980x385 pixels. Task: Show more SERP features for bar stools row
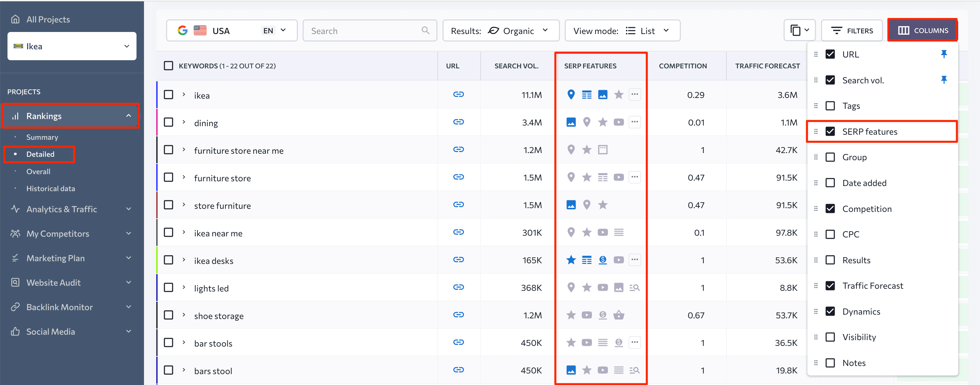(x=634, y=342)
